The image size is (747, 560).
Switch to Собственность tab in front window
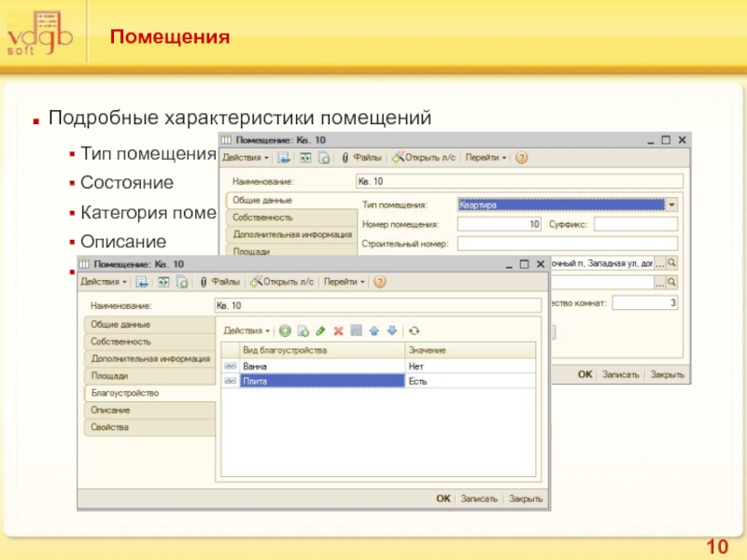pos(149,342)
